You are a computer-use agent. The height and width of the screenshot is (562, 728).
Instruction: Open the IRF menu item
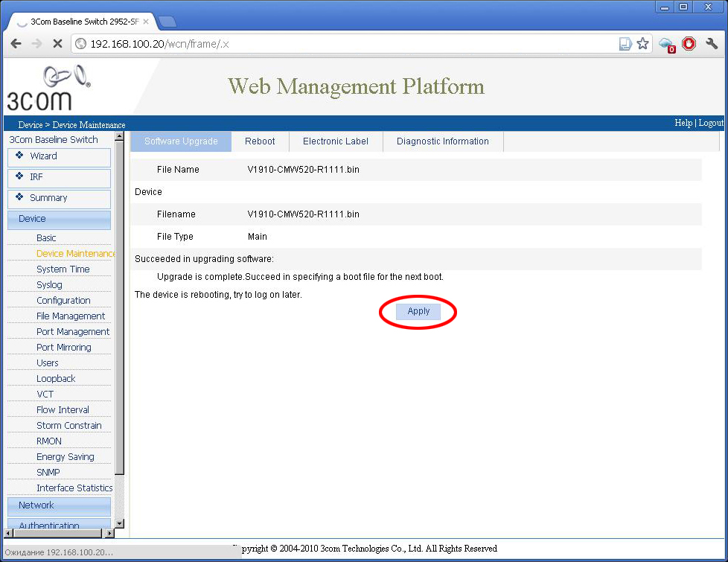tap(59, 178)
